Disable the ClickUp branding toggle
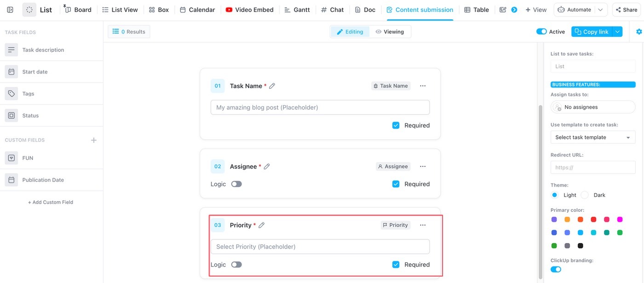This screenshot has width=644, height=283. pyautogui.click(x=556, y=269)
